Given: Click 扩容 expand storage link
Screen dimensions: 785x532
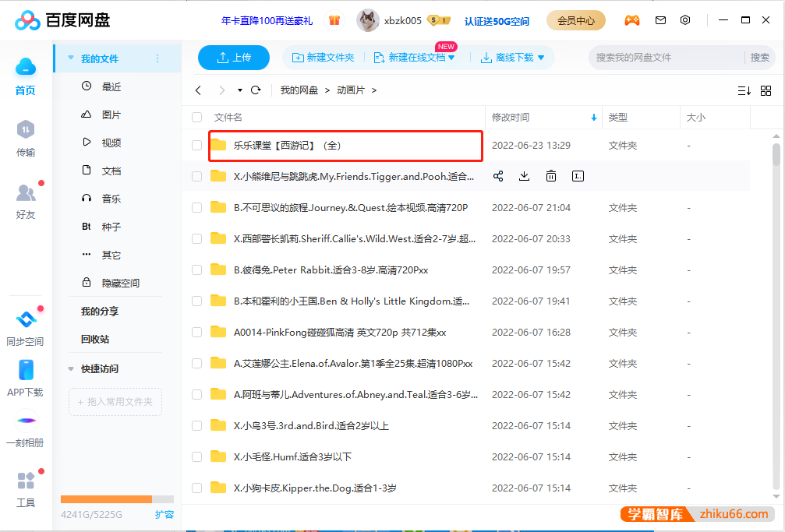Looking at the screenshot, I should [x=164, y=515].
